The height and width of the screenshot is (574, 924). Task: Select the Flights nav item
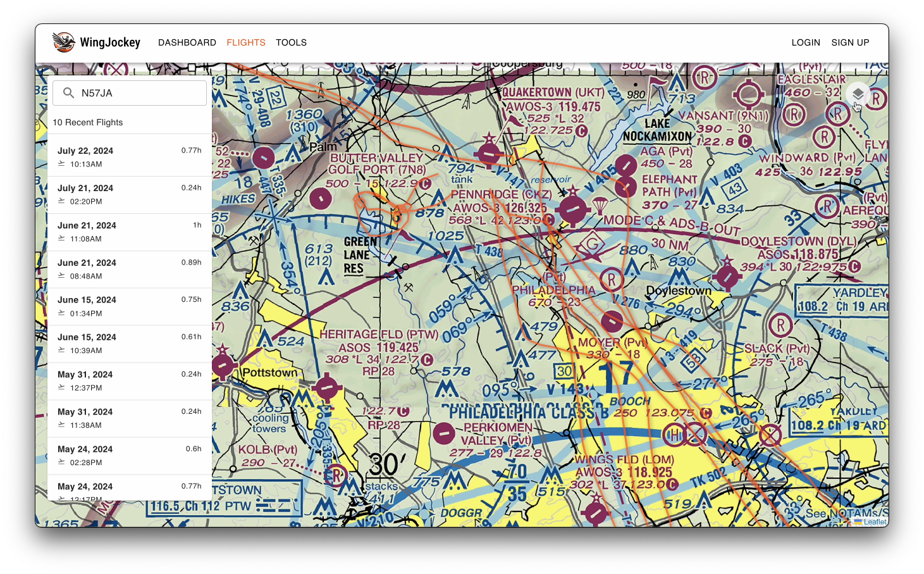246,42
